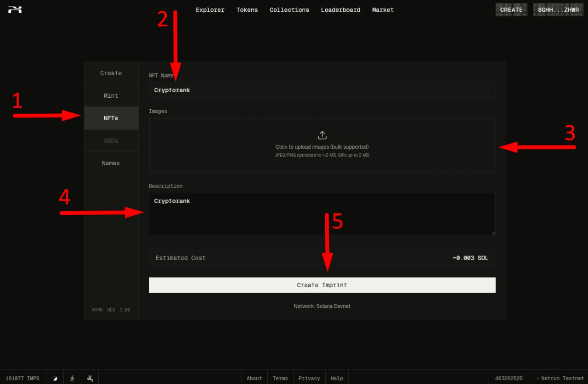Focus the NFT Name input field
This screenshot has height=384, width=588.
[322, 90]
